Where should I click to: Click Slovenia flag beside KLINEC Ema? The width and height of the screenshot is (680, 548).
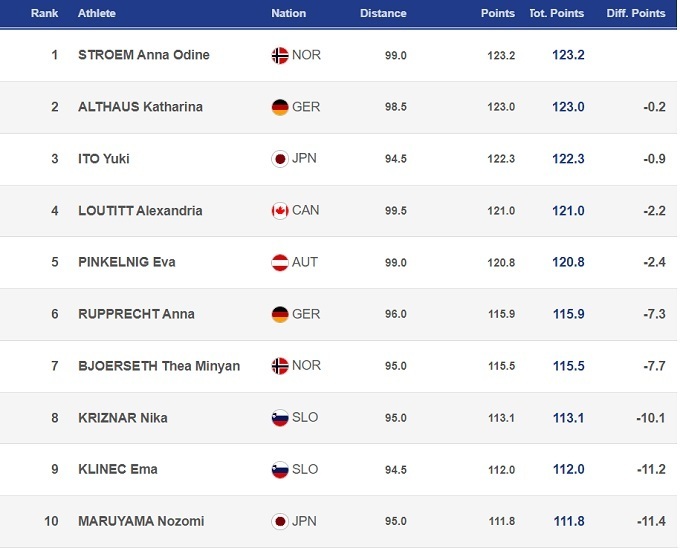click(x=280, y=470)
